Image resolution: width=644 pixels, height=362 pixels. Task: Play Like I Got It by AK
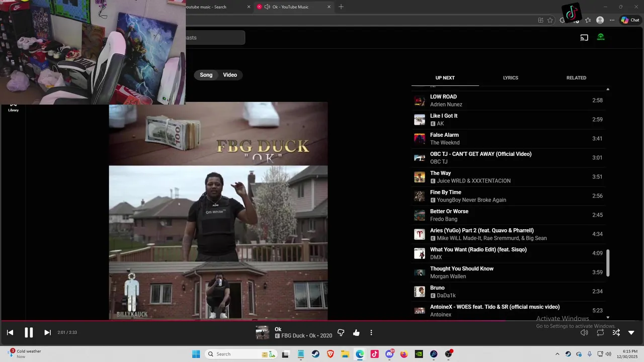click(508, 120)
